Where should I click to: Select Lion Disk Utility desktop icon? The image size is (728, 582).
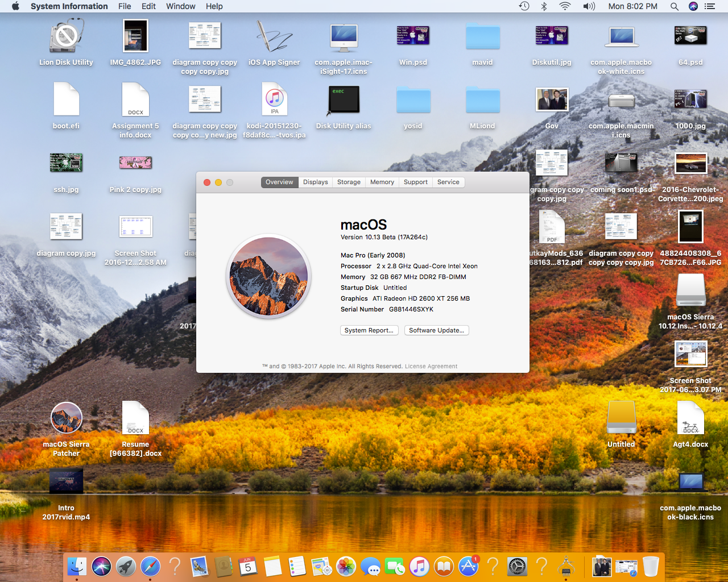66,36
